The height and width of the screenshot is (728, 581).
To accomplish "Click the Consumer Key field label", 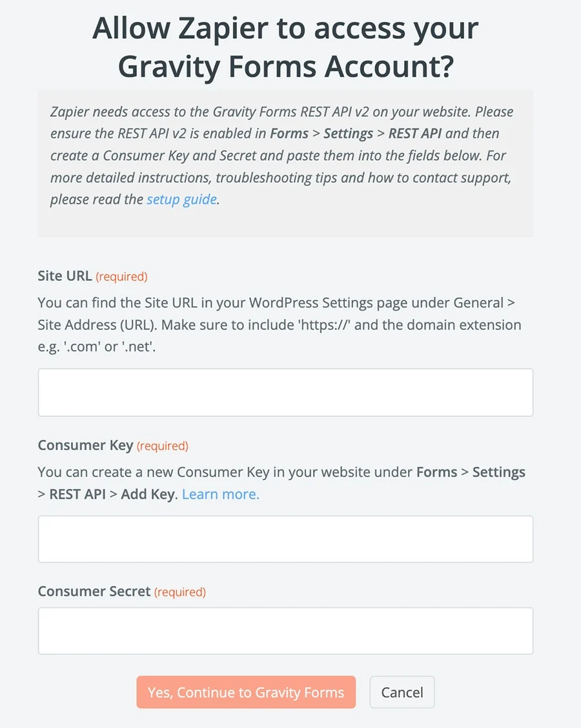I will click(x=85, y=445).
